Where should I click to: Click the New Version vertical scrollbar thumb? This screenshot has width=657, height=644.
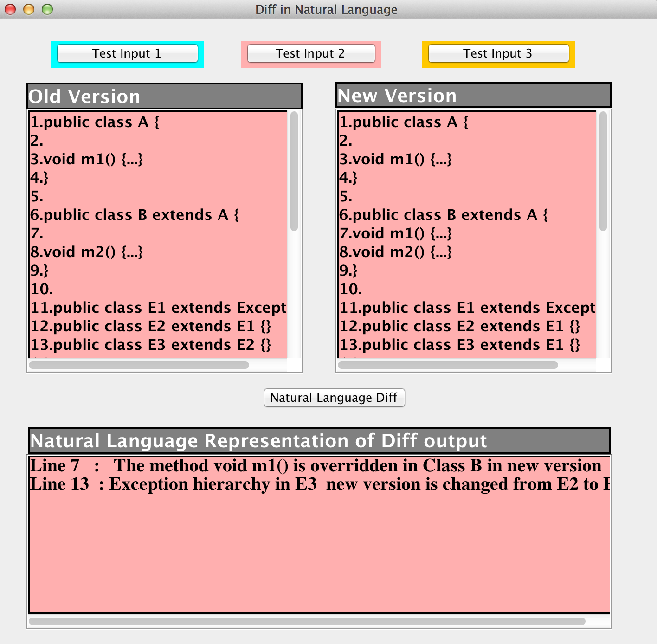click(x=603, y=171)
